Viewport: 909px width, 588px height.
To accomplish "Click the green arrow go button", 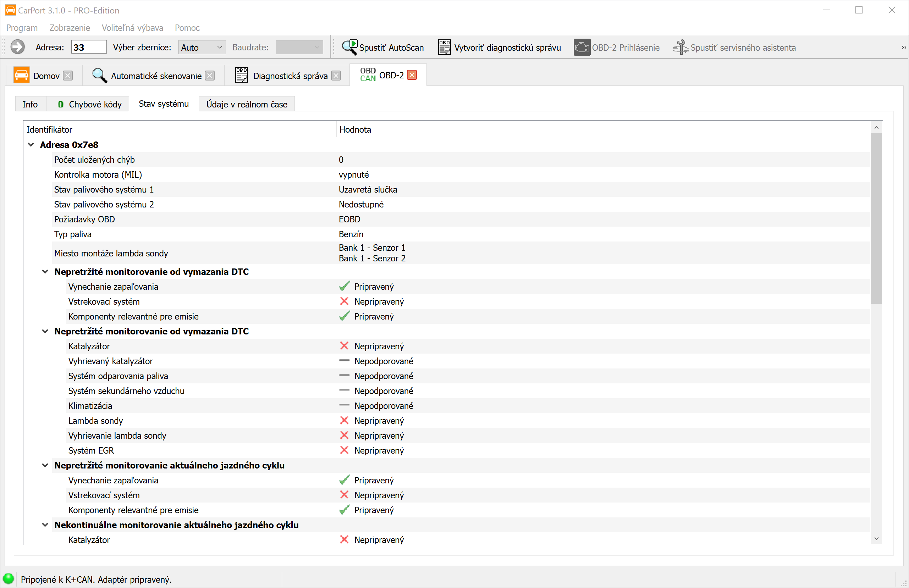I will (18, 48).
